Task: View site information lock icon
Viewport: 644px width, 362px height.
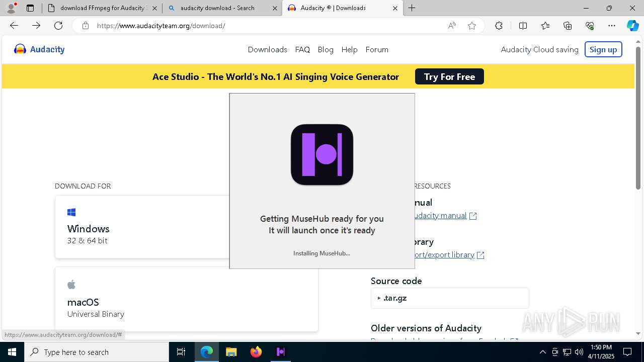Action: pos(86,26)
